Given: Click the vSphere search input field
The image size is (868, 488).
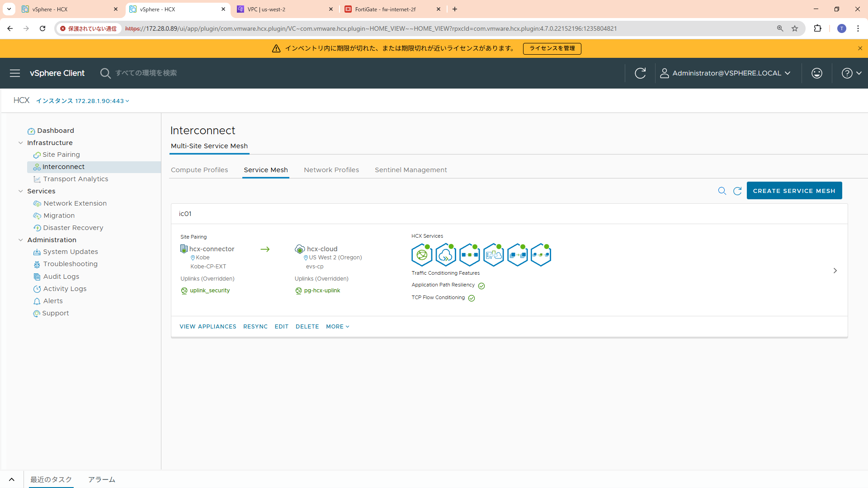Looking at the screenshot, I should pos(146,73).
